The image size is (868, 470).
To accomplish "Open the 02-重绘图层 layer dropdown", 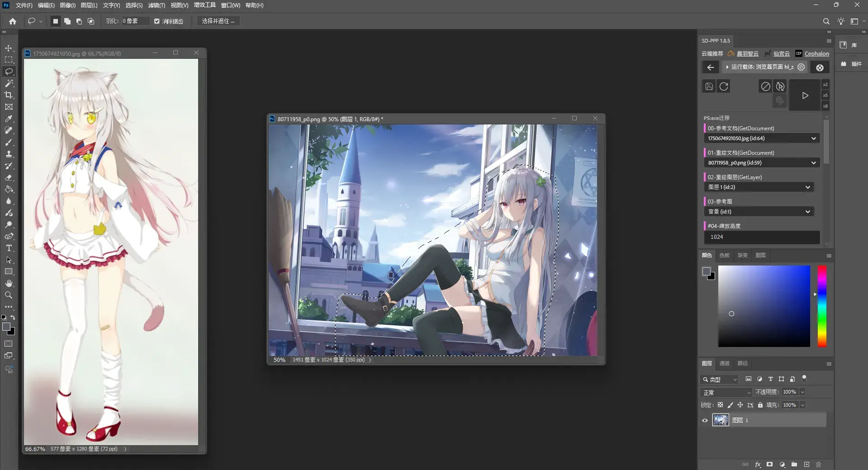I will [x=759, y=187].
